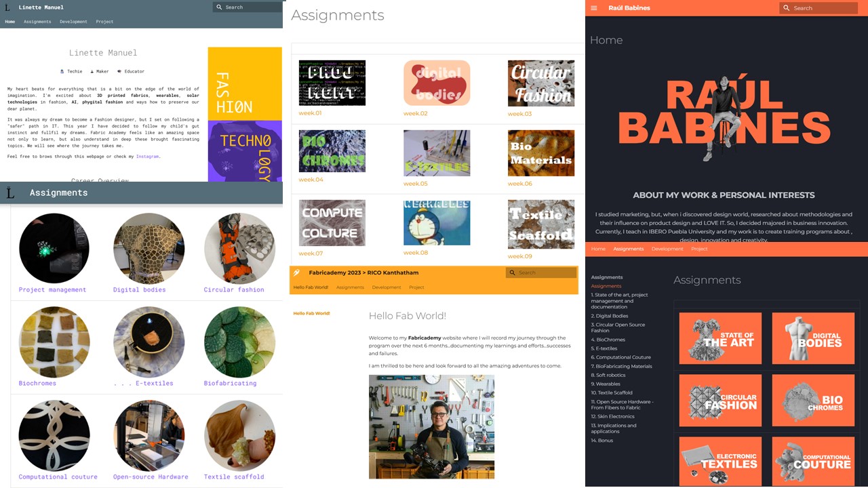Click the Bio Materials week.06 thumbnail
868x488 pixels.
(x=541, y=153)
